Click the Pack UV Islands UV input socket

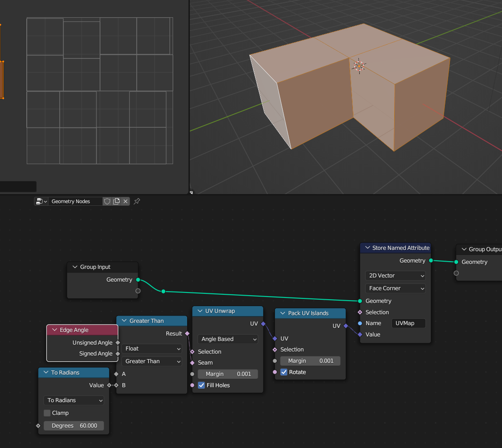coord(275,338)
